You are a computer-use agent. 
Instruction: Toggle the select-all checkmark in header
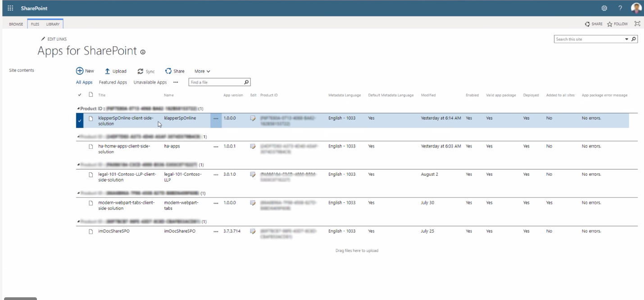[80, 95]
